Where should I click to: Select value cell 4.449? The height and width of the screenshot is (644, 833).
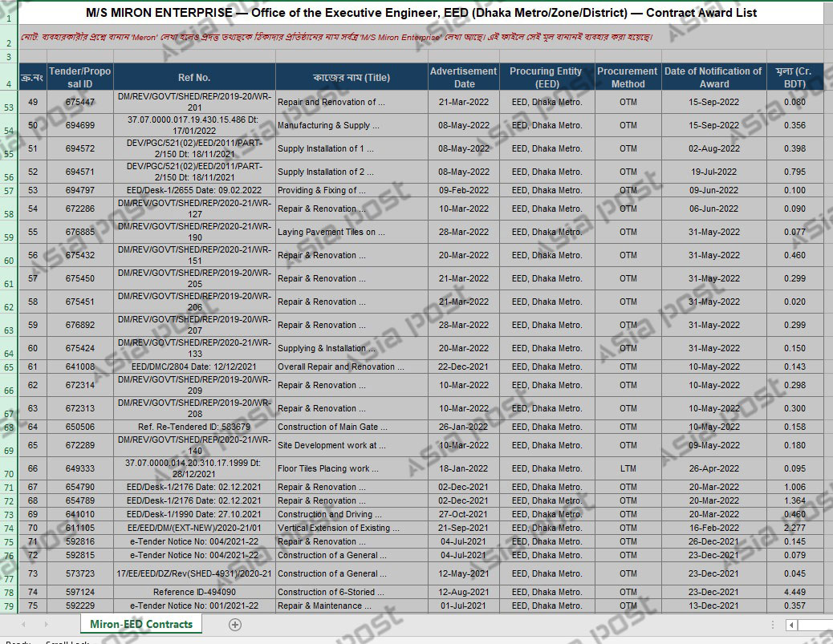click(794, 592)
